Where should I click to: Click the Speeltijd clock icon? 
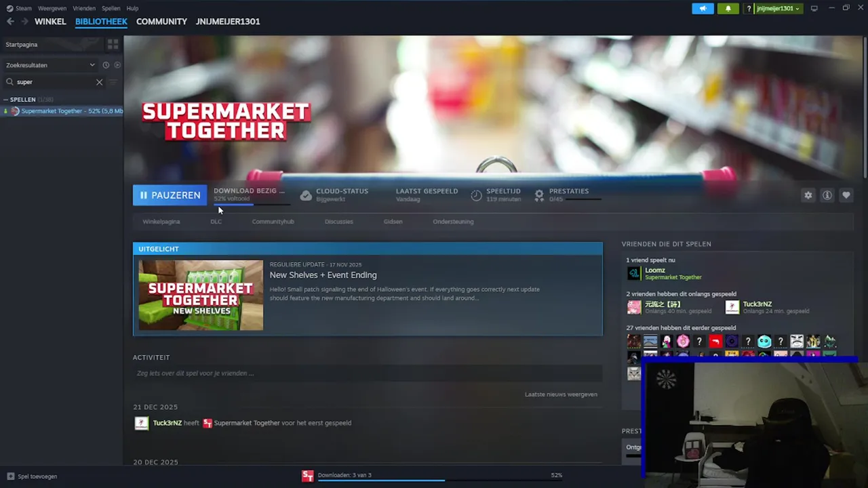[476, 195]
